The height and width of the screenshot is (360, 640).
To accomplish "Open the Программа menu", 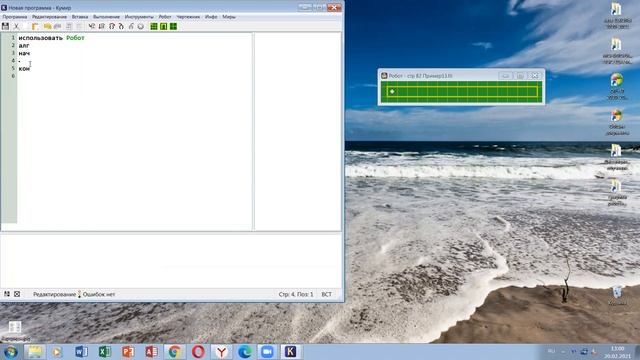I will tap(15, 17).
